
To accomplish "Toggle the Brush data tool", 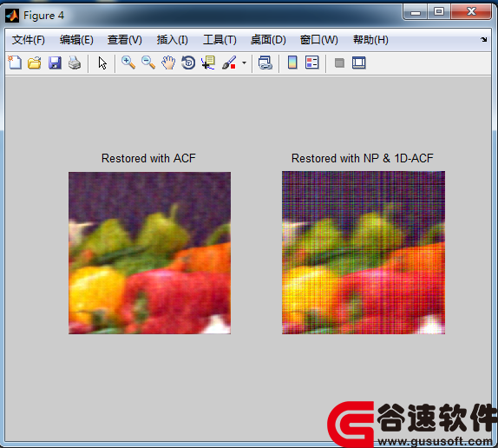I will pyautogui.click(x=229, y=63).
